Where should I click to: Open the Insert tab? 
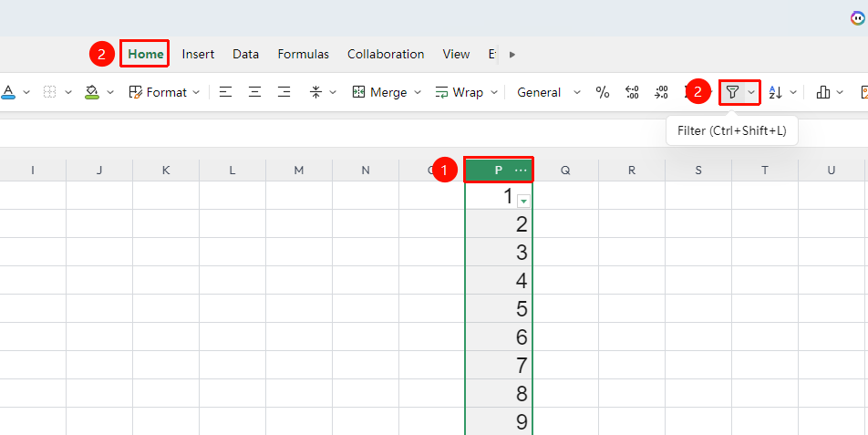click(198, 54)
